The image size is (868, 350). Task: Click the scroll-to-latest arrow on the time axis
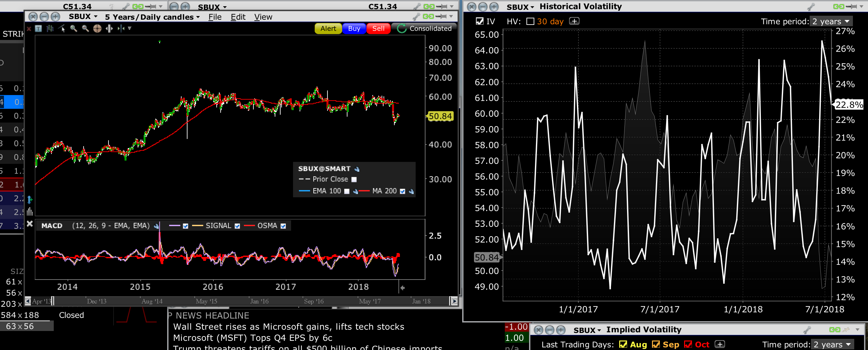(x=402, y=288)
